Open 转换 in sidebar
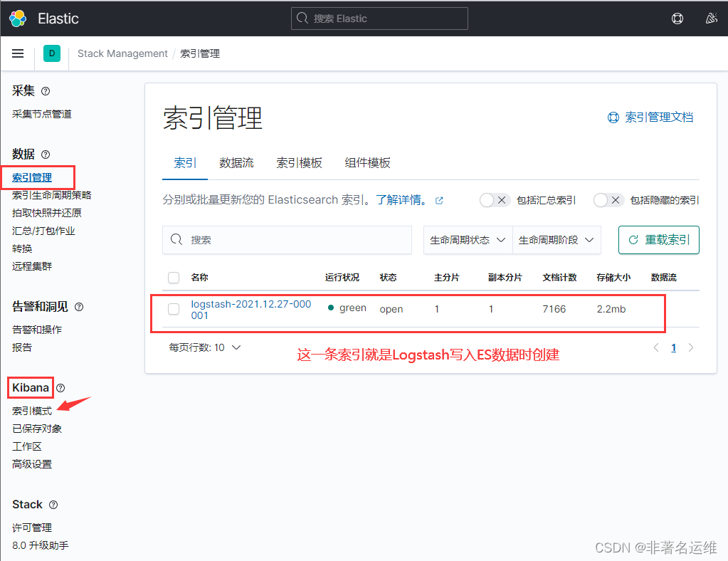The height and width of the screenshot is (561, 728). coord(22,248)
